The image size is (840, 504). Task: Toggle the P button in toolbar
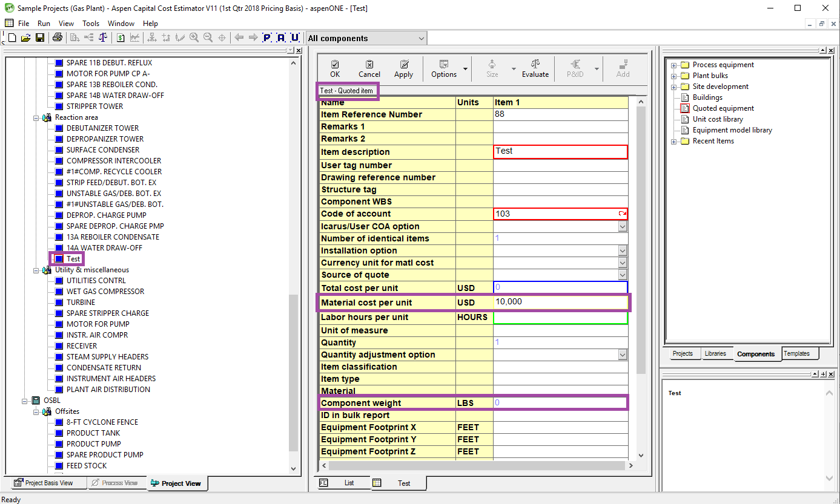[x=267, y=38]
